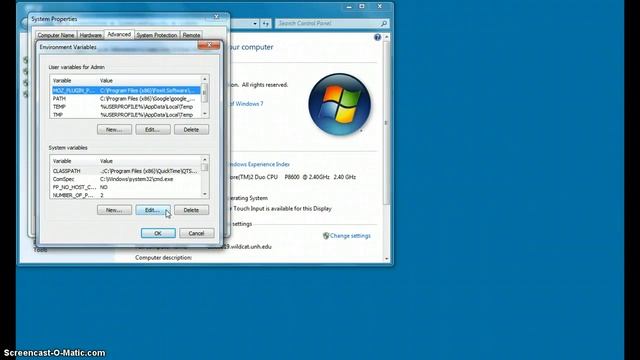Image resolution: width=640 pixels, height=360 pixels.
Task: Click Edit button under User variables
Action: click(153, 129)
